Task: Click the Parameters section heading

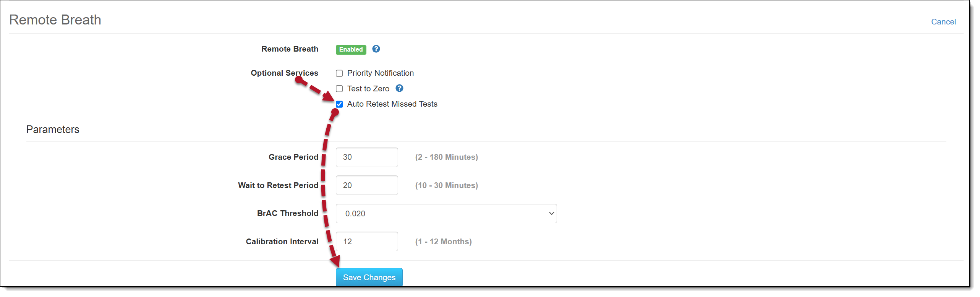Action: [53, 130]
